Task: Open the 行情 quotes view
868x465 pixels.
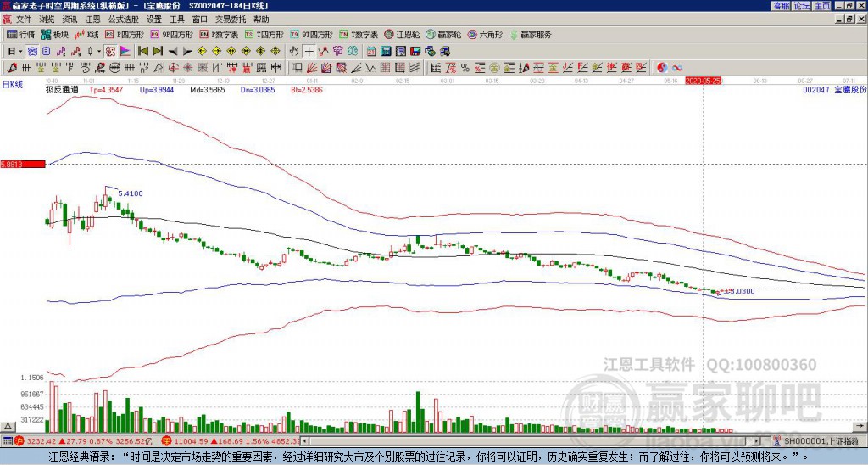Action: point(20,34)
